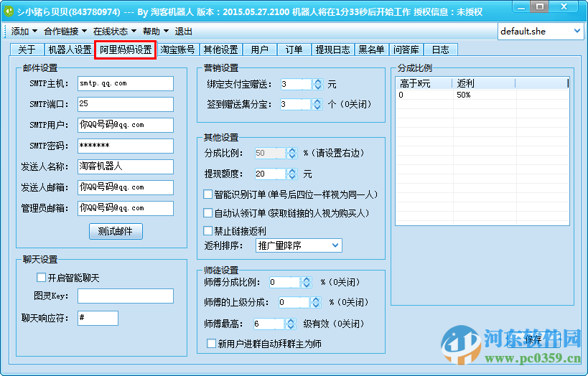Open the 添加 menu
Image resolution: width=588 pixels, height=376 pixels.
(x=24, y=32)
